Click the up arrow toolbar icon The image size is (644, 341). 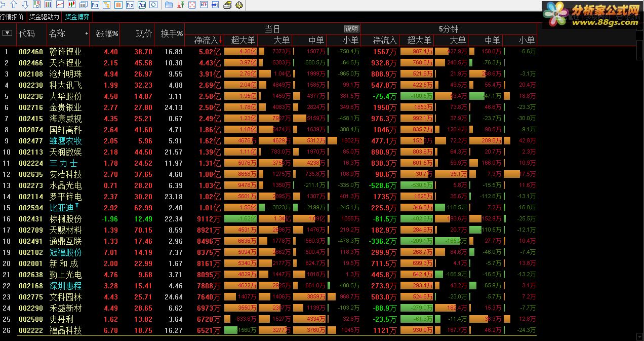click(14, 5)
